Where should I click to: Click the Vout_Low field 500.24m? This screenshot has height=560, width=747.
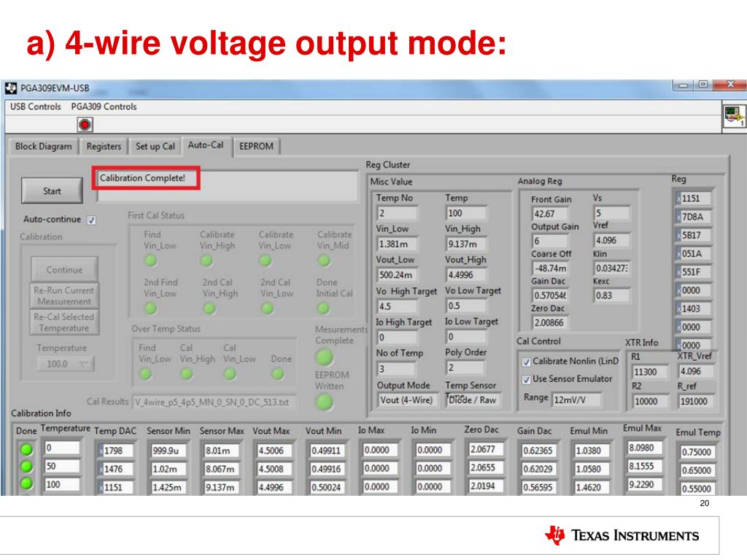pos(397,275)
